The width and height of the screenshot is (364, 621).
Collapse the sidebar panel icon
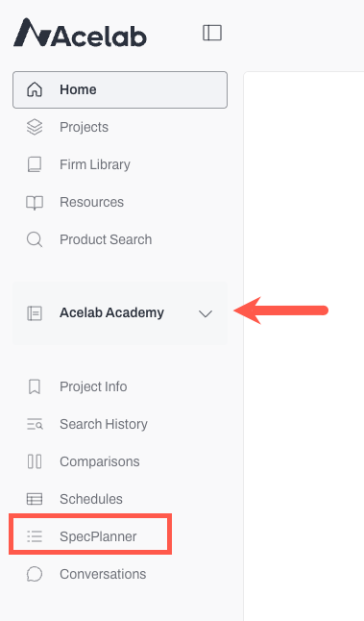tap(212, 33)
